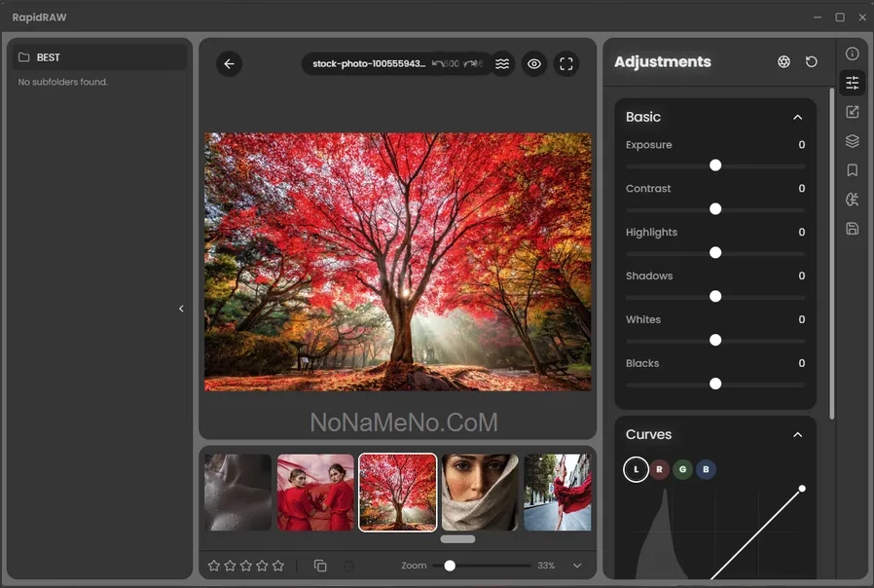The width and height of the screenshot is (874, 588).
Task: Select the woman with scarf thumbnail
Action: coord(480,493)
